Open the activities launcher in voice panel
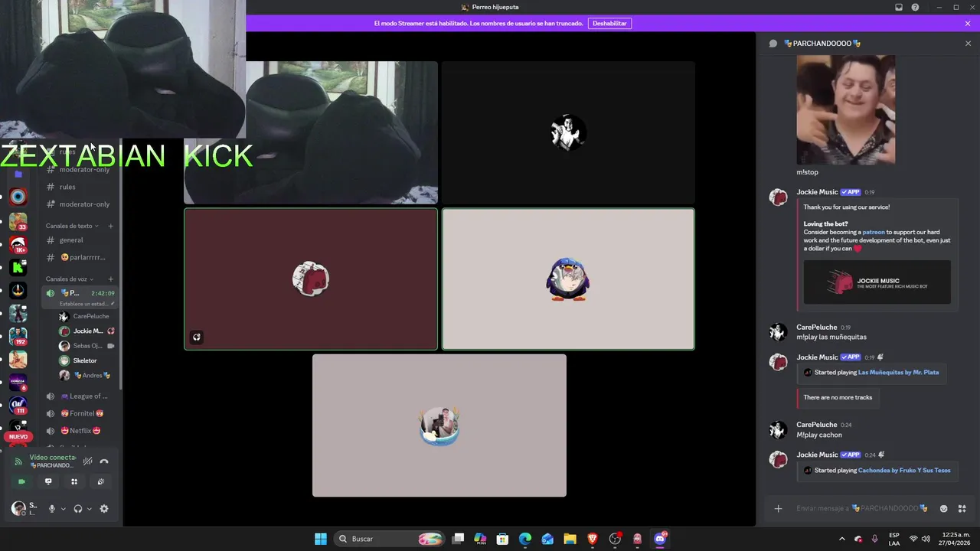The height and width of the screenshot is (551, 980). point(74,482)
